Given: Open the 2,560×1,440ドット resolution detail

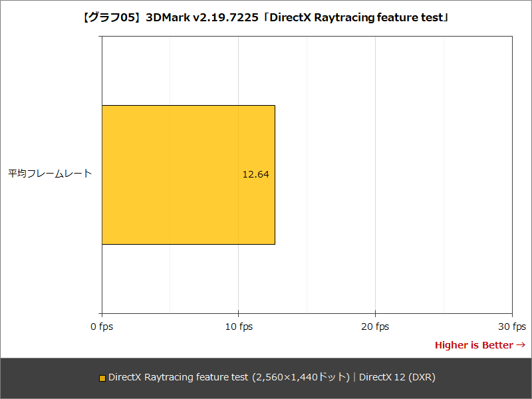Looking at the screenshot, I should [303, 376].
